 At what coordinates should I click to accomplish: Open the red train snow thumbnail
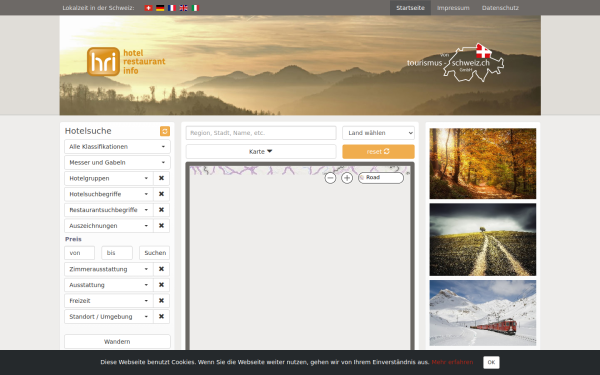point(483,313)
